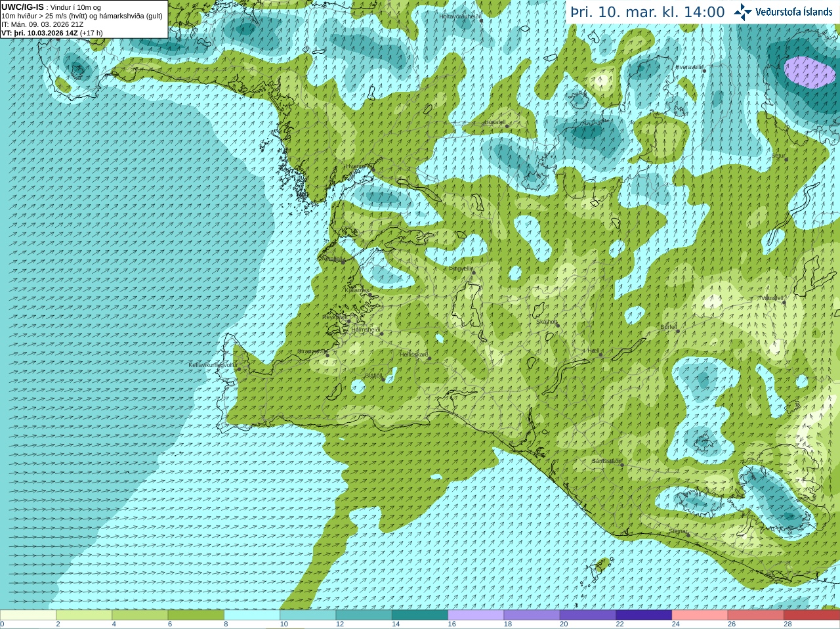This screenshot has width=840, height=629.
Task: Click the "VT: þri. 10.03.2026 14Z" line
Action: click(52, 33)
